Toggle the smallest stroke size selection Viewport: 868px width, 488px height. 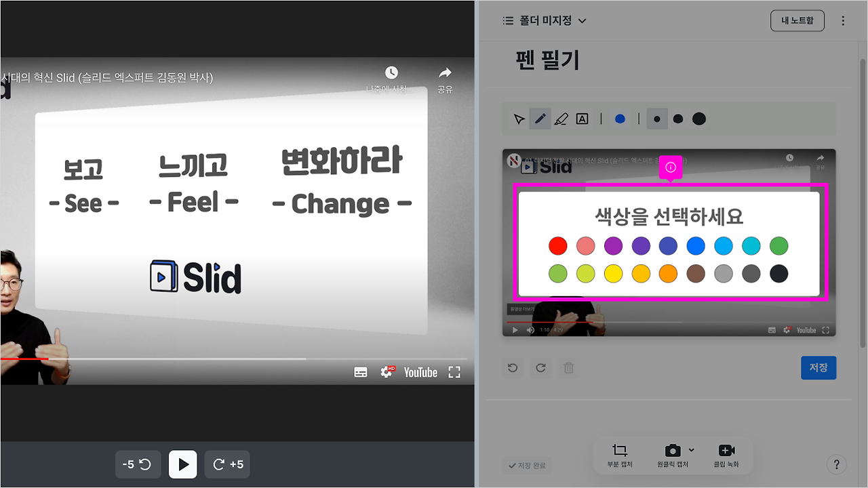tap(656, 119)
